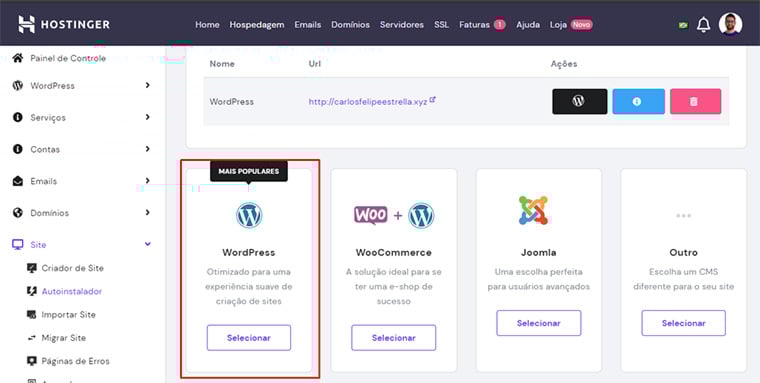Open Loja in top navigation
This screenshot has width=760, height=383.
pos(558,25)
